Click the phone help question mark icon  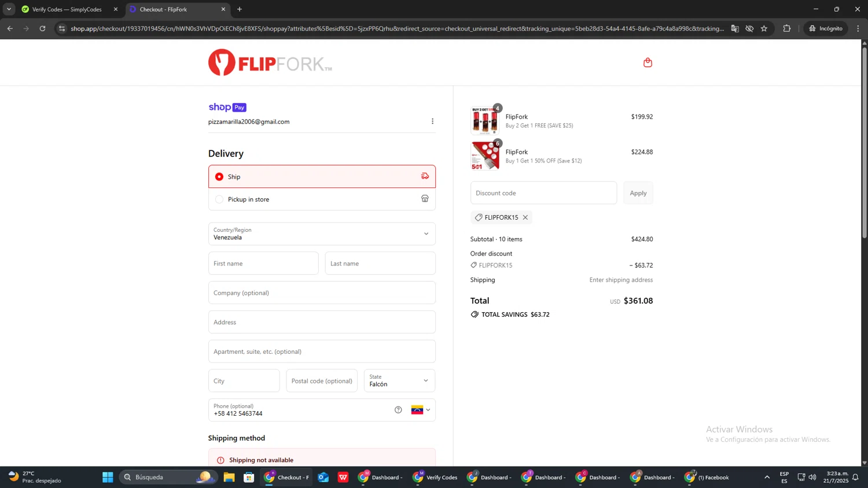(x=398, y=410)
